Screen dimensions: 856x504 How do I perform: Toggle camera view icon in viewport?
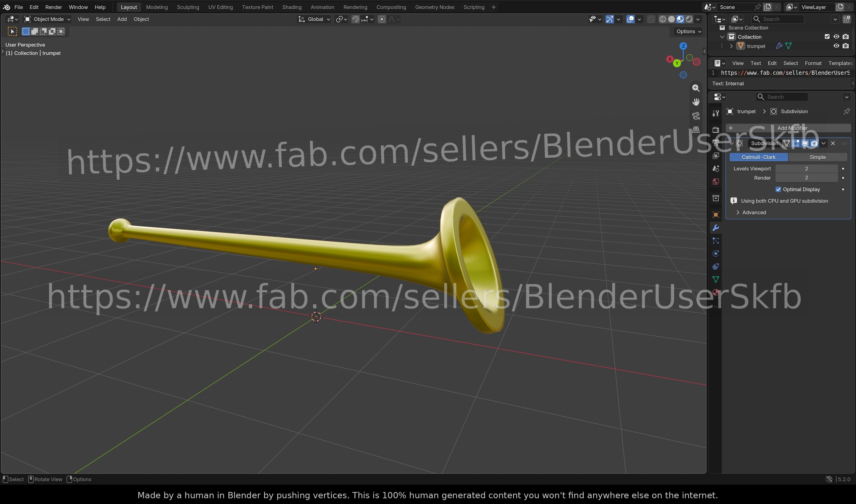click(696, 116)
